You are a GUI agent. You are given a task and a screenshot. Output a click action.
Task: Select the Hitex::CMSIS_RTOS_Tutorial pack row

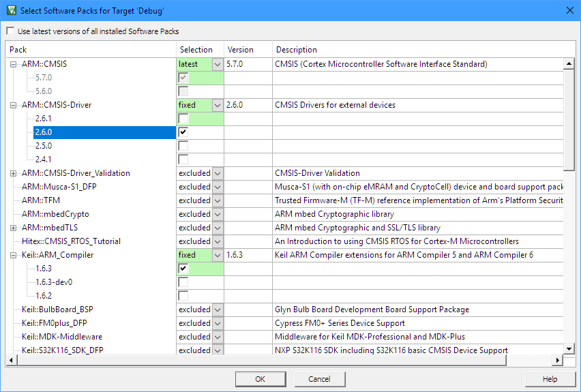[x=71, y=241]
